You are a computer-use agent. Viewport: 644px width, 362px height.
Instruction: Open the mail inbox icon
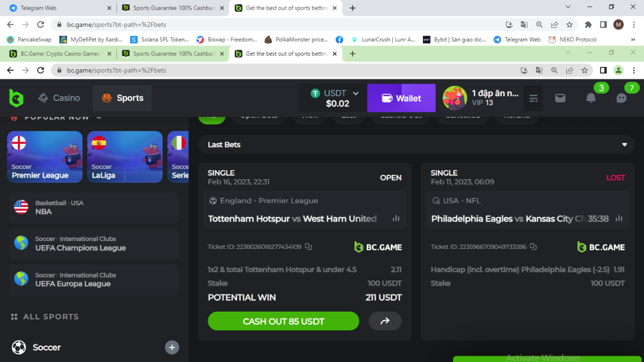[560, 98]
